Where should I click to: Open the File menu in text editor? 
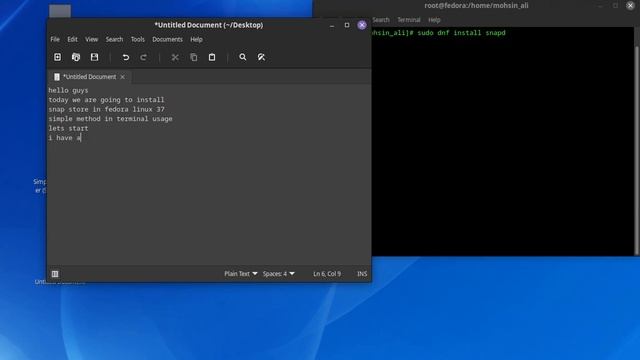point(55,40)
